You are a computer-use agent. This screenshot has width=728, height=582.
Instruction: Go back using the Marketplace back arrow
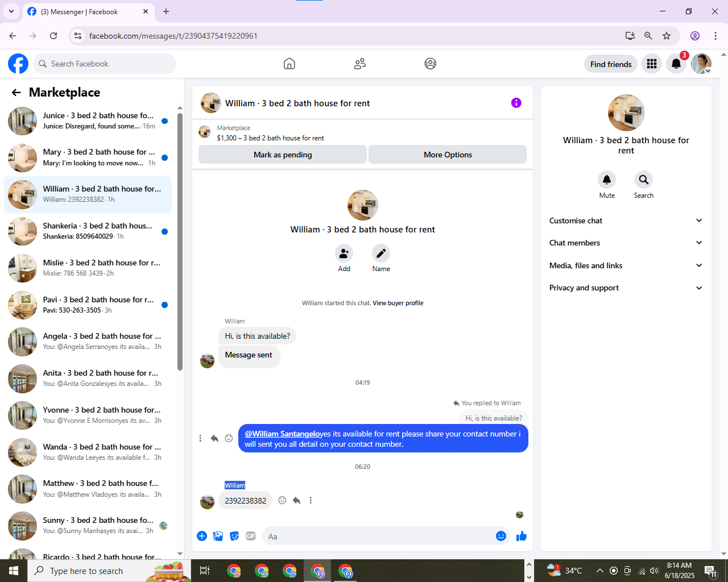pyautogui.click(x=16, y=93)
